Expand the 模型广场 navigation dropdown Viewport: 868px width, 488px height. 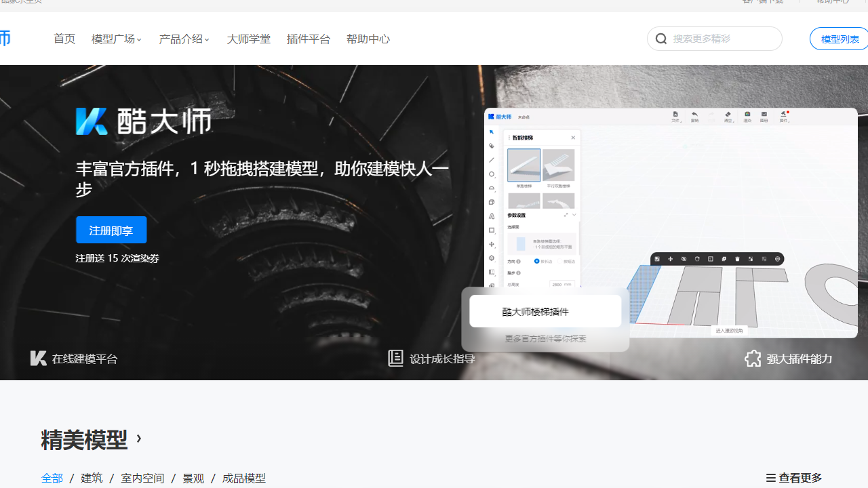coord(116,39)
